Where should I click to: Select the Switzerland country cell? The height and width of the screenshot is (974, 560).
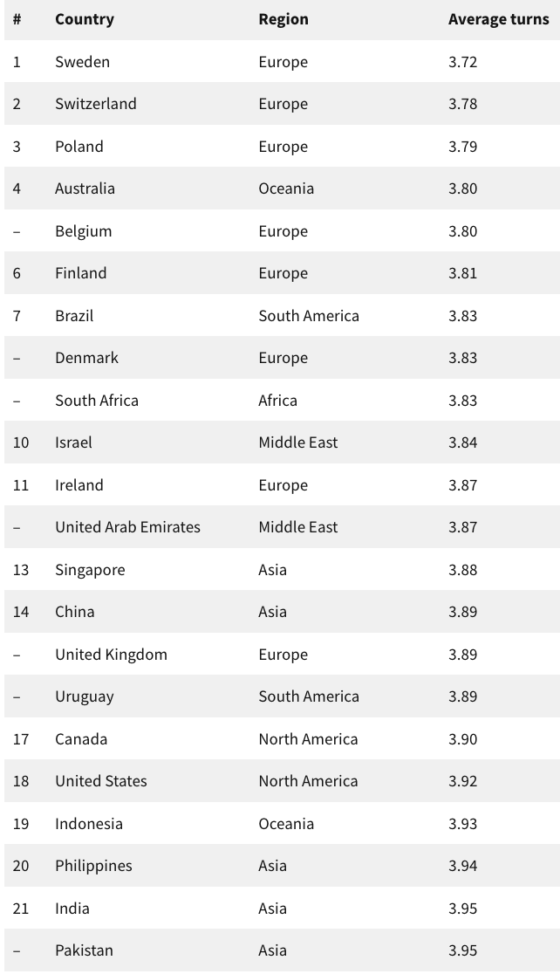pos(96,104)
